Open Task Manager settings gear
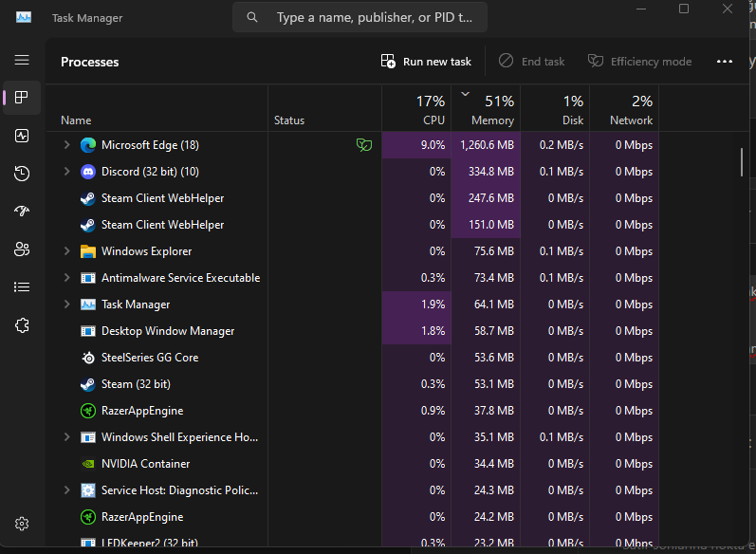 (22, 524)
